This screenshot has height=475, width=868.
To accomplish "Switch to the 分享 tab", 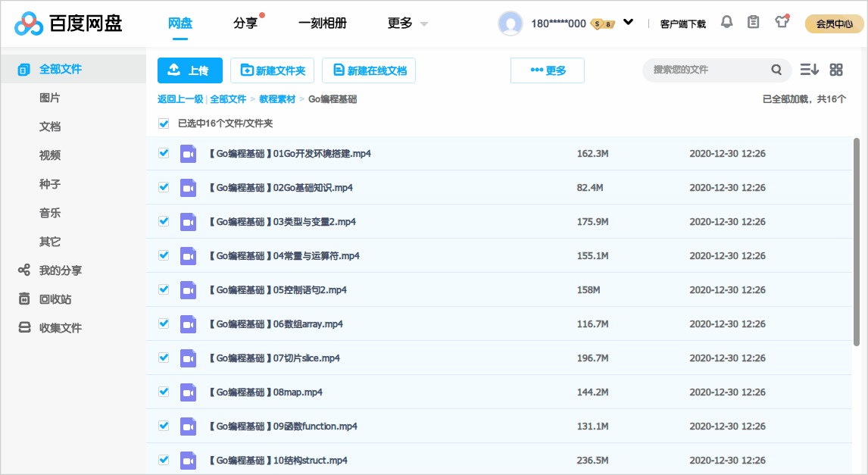I will (246, 23).
